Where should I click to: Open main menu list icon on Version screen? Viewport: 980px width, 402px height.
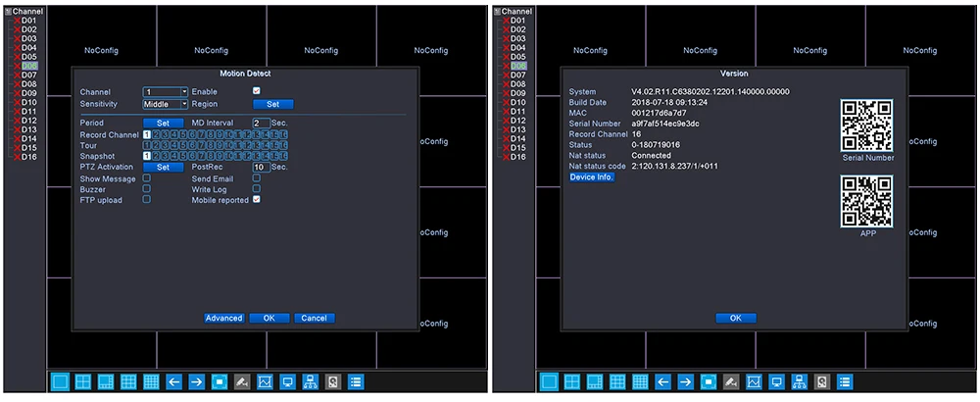click(x=845, y=381)
